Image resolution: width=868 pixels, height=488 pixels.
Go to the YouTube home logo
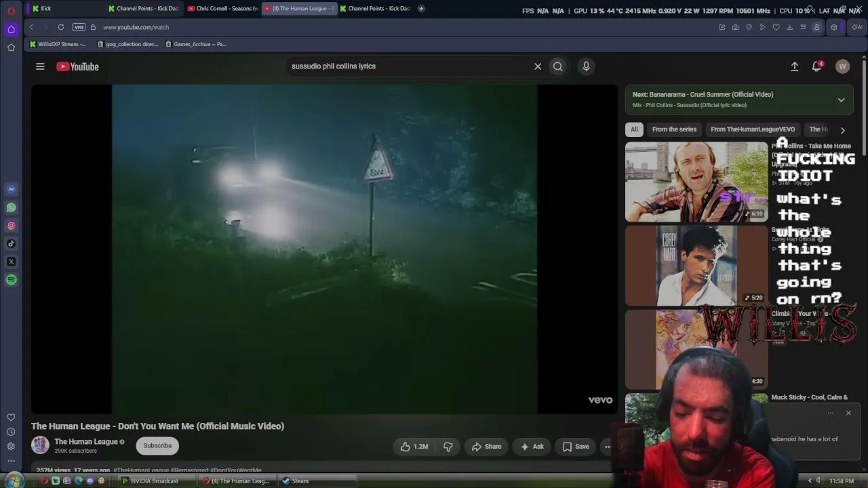pyautogui.click(x=77, y=66)
